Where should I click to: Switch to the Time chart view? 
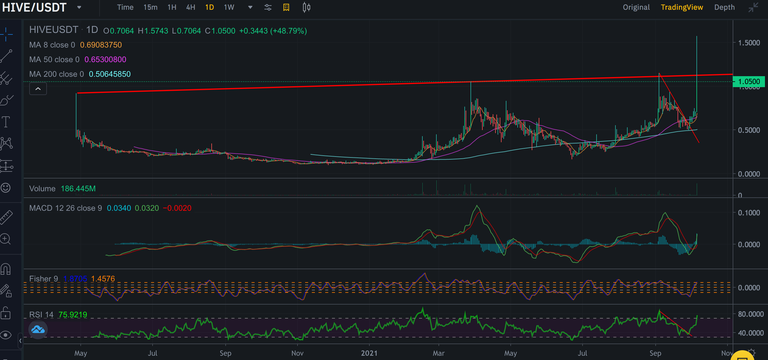coord(125,7)
